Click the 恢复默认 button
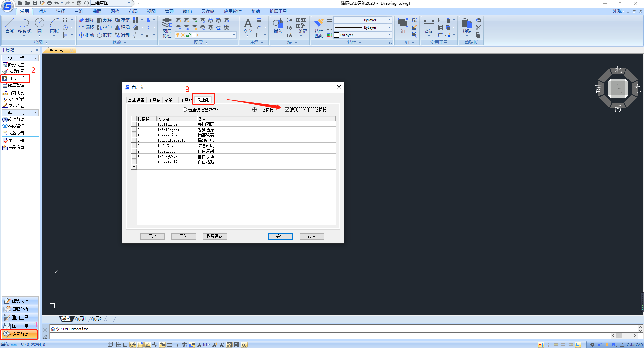The image size is (644, 348). 214,236
